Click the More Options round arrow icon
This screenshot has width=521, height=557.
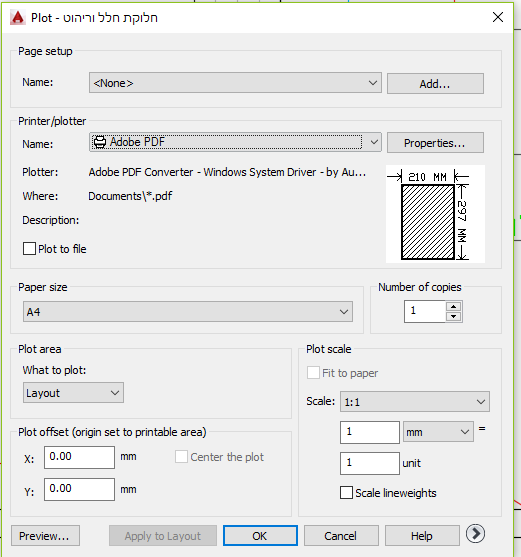click(475, 534)
